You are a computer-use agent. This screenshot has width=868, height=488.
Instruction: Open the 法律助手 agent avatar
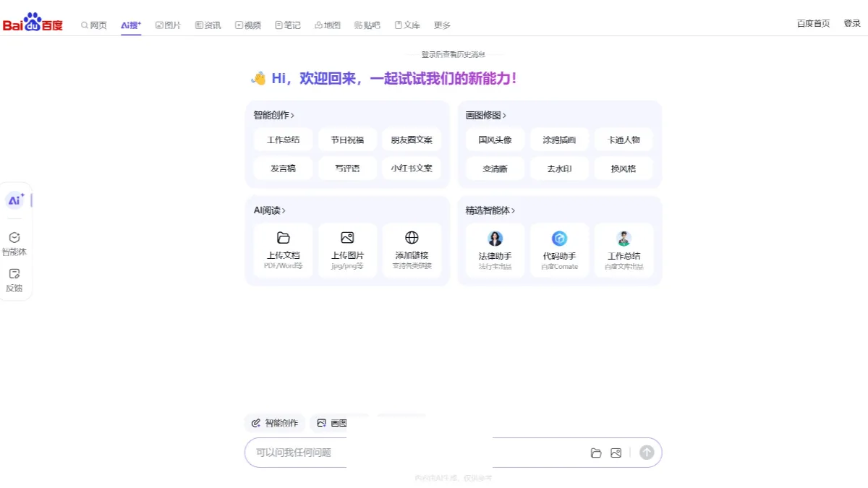coord(495,239)
